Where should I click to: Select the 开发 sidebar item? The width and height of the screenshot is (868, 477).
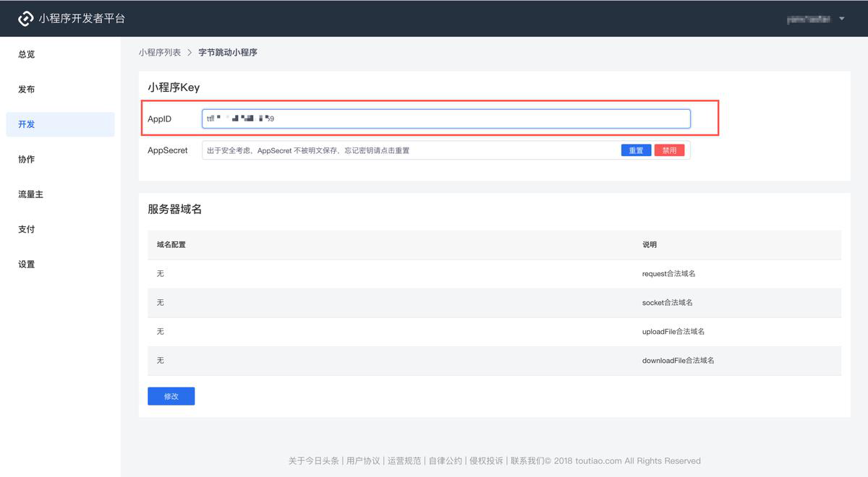(x=27, y=124)
